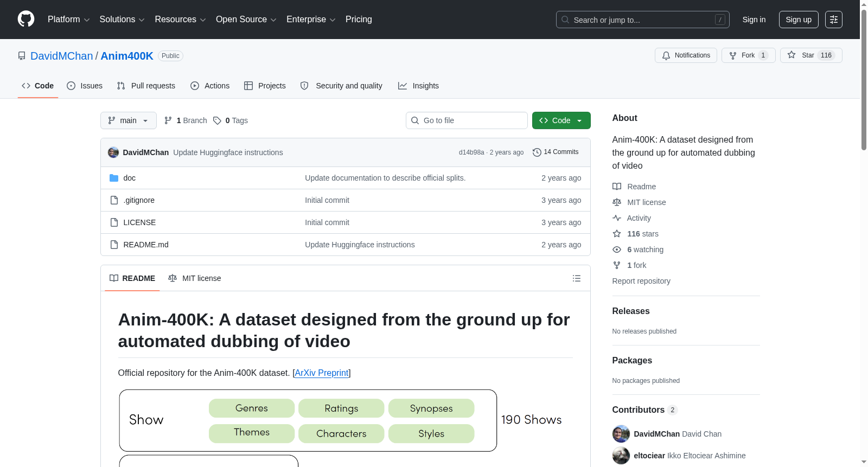Viewport: 868px width, 467px height.
Task: Click the star icon beside 116 stars
Action: pos(617,234)
